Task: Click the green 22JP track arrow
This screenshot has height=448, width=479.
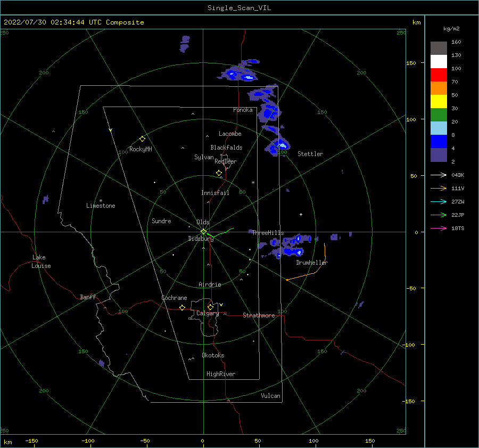Action: click(x=439, y=215)
